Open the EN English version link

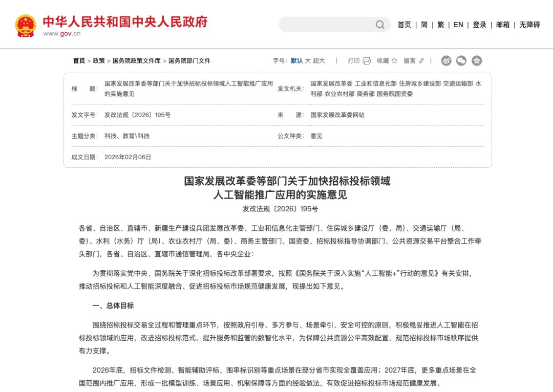(x=458, y=25)
